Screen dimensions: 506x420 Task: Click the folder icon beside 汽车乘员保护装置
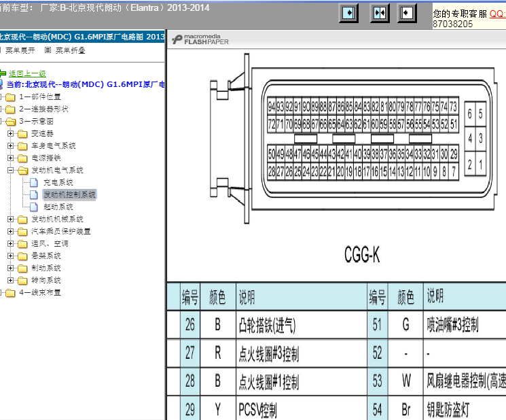tap(22, 232)
